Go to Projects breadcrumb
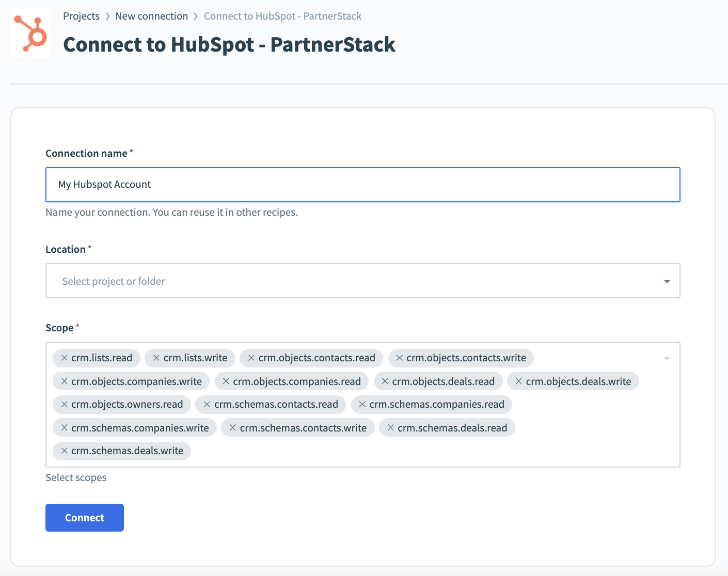 81,16
